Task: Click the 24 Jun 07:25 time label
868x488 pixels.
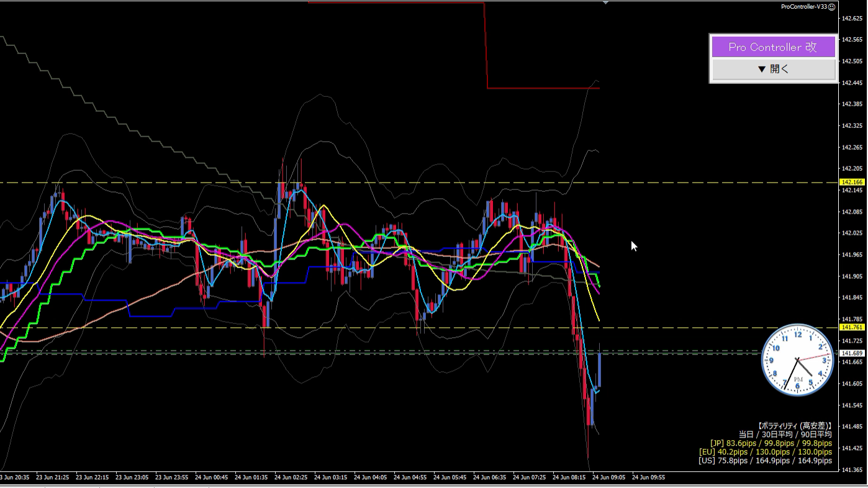Action: coord(530,477)
